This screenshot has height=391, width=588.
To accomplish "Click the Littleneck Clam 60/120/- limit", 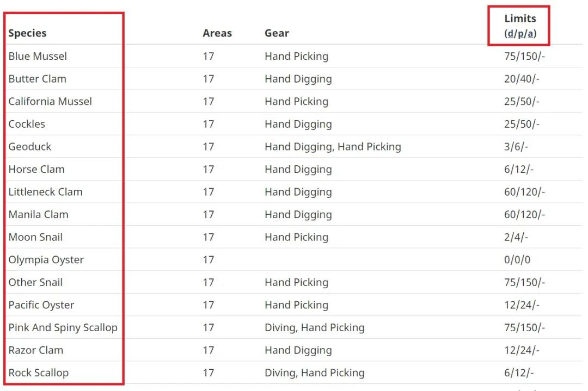I will pyautogui.click(x=524, y=192).
